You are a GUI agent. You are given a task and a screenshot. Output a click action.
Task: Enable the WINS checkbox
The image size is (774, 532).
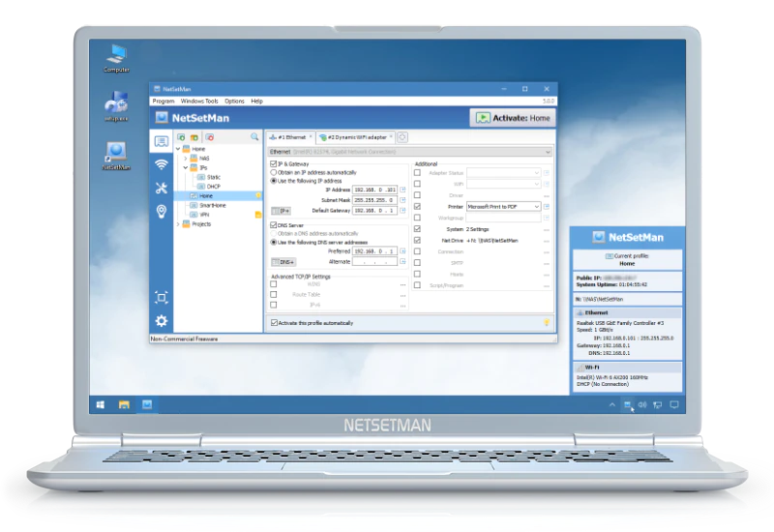(274, 284)
